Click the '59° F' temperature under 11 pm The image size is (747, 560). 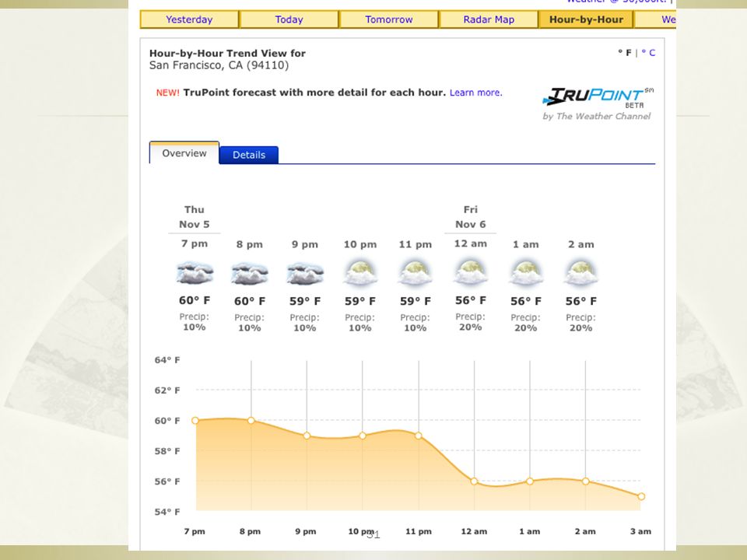click(x=416, y=301)
